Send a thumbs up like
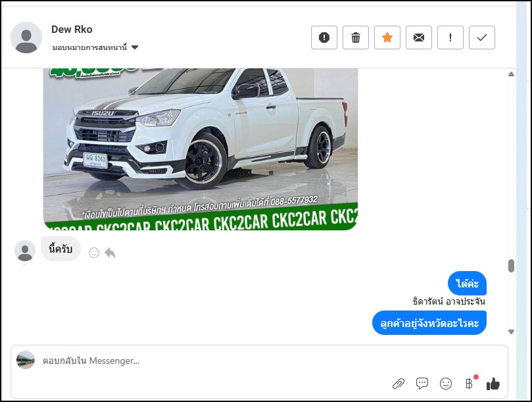 coord(493,384)
